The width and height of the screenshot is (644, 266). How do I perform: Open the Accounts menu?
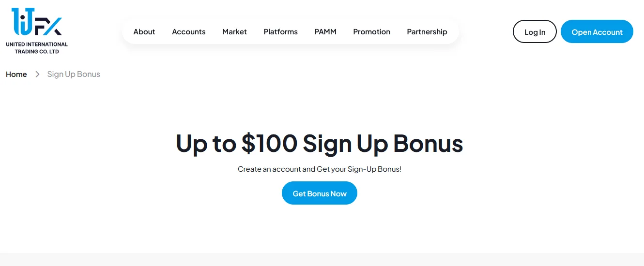[189, 32]
